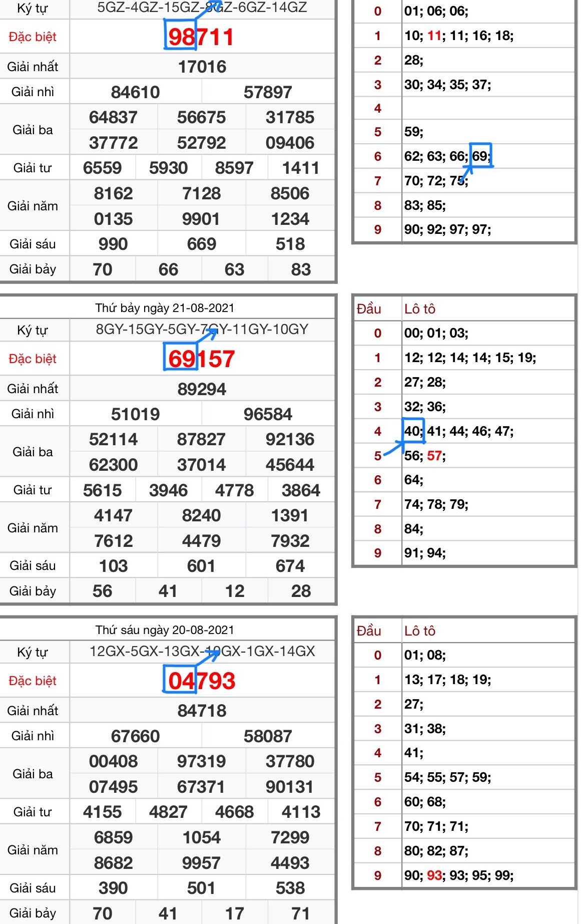This screenshot has width=588, height=924.
Task: Click fifth prize number 4493
Action: tap(290, 863)
